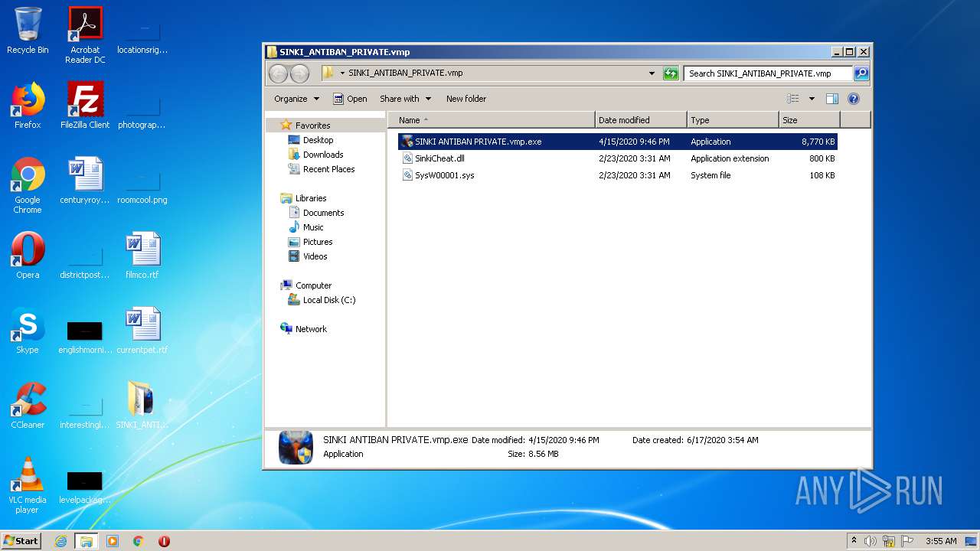This screenshot has height=551, width=980.
Task: Open Videos library
Action: click(x=315, y=256)
